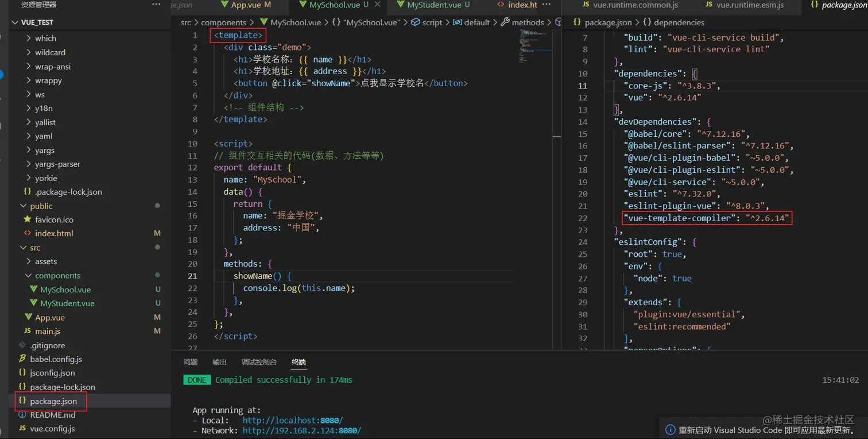Click the JS icon beside main.js
Screen dimensions: 868x439
27,332
